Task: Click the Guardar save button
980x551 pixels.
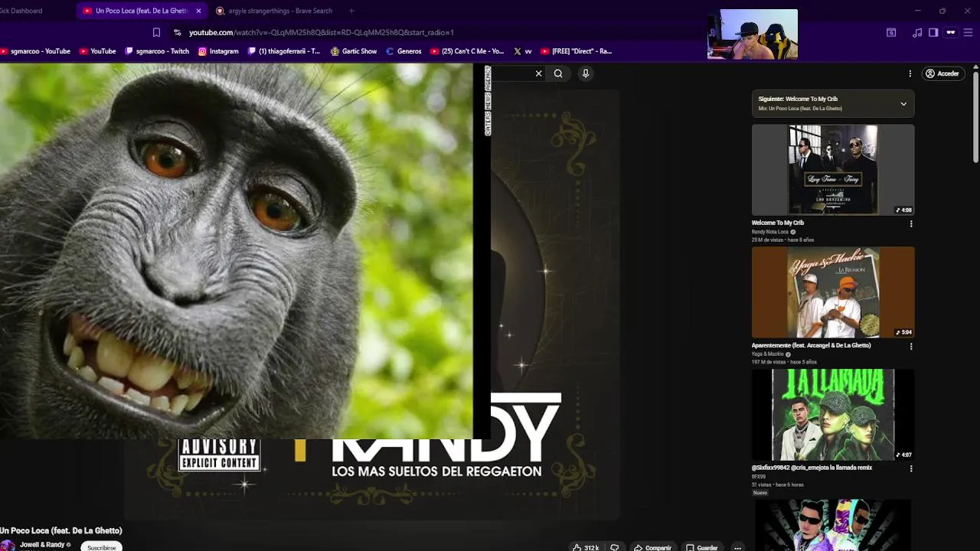Action: pyautogui.click(x=702, y=547)
